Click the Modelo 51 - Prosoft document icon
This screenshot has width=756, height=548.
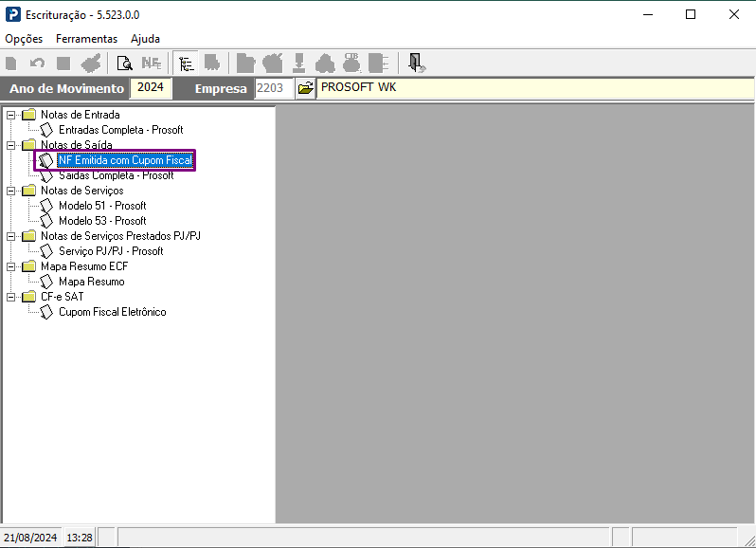(46, 206)
